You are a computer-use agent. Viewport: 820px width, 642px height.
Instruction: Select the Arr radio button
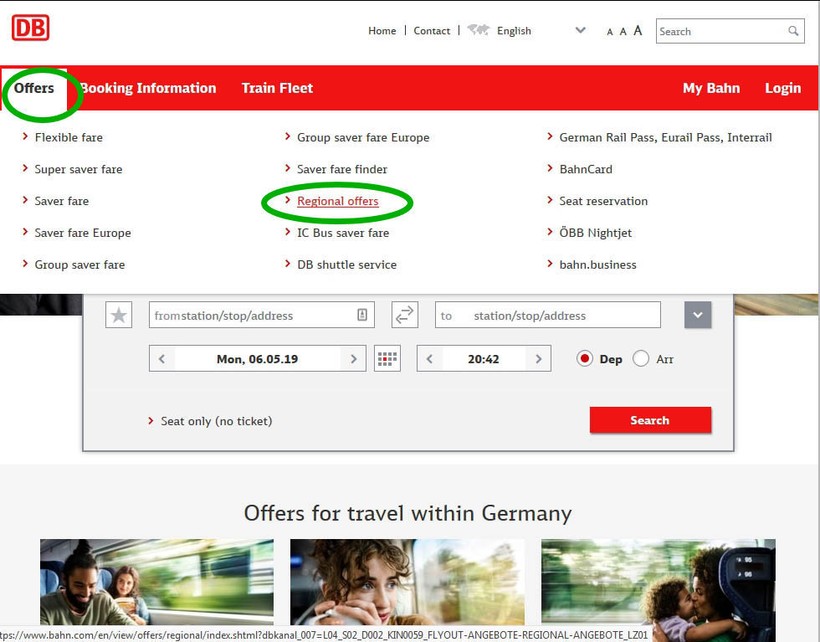tap(641, 359)
